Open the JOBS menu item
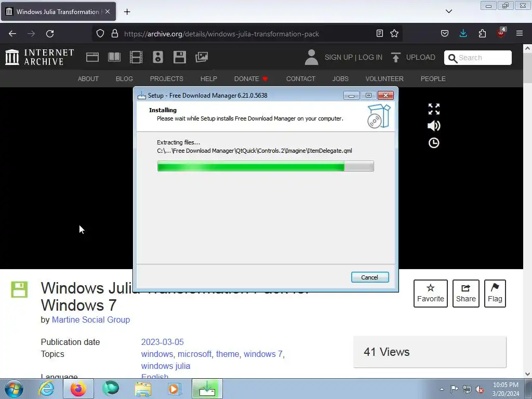Screen dimensions: 532x399 click(340, 79)
